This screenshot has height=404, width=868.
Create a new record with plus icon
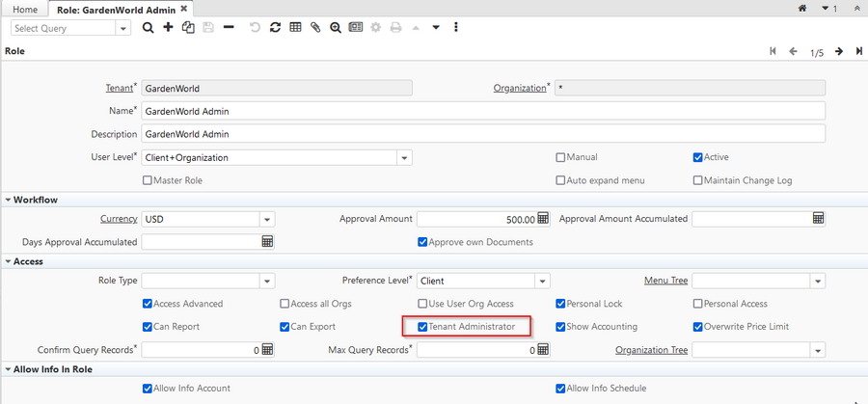click(168, 28)
